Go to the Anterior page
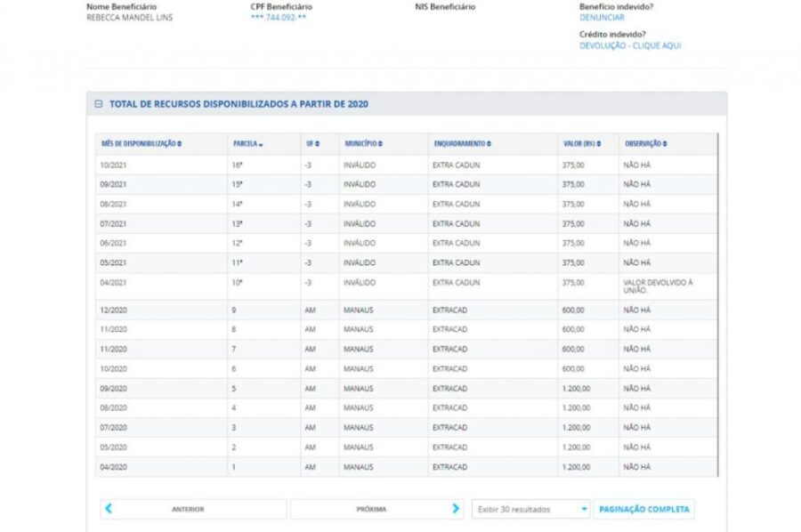 click(x=188, y=510)
